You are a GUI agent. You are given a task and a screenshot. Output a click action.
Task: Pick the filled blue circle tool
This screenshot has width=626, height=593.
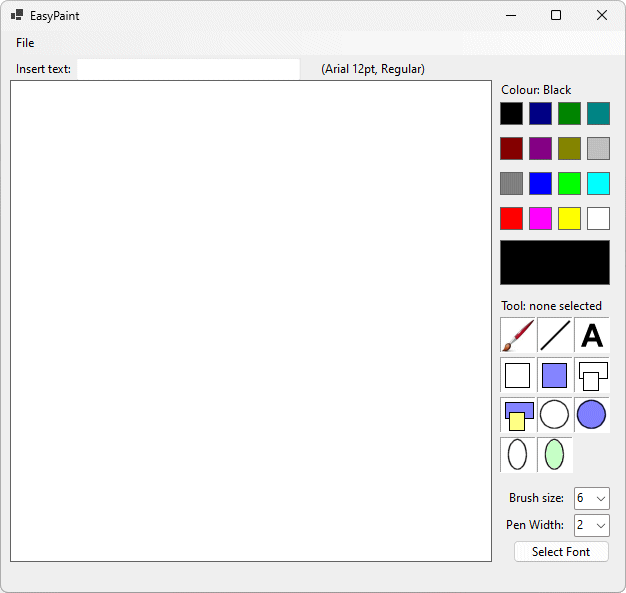pyautogui.click(x=592, y=414)
